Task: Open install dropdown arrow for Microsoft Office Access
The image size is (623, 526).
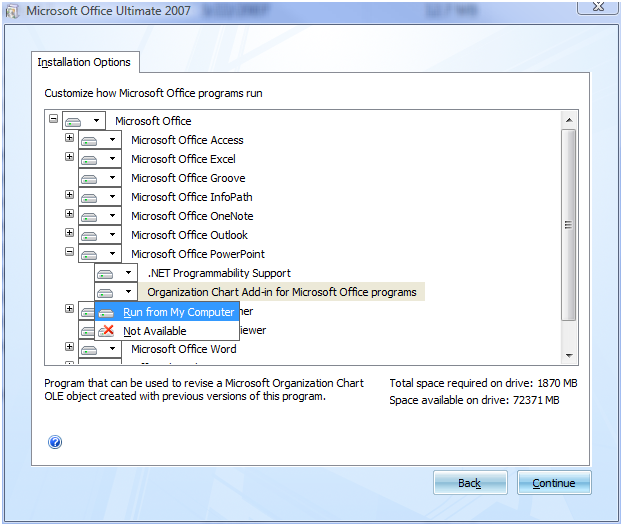Action: 112,139
